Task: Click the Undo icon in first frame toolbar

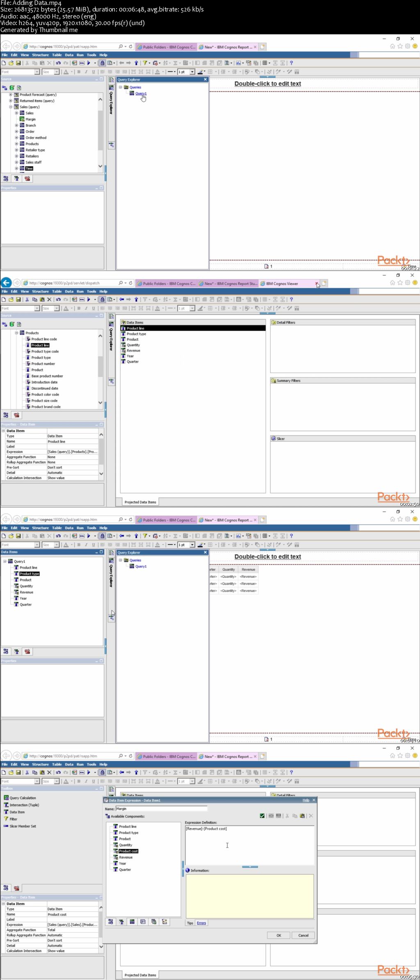Action: pyautogui.click(x=58, y=63)
